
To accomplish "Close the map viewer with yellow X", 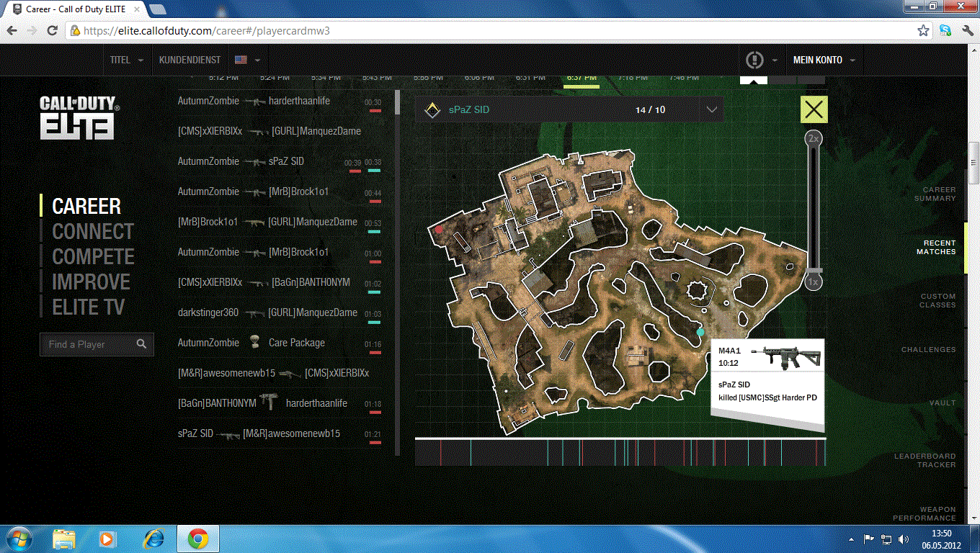I will pyautogui.click(x=814, y=109).
